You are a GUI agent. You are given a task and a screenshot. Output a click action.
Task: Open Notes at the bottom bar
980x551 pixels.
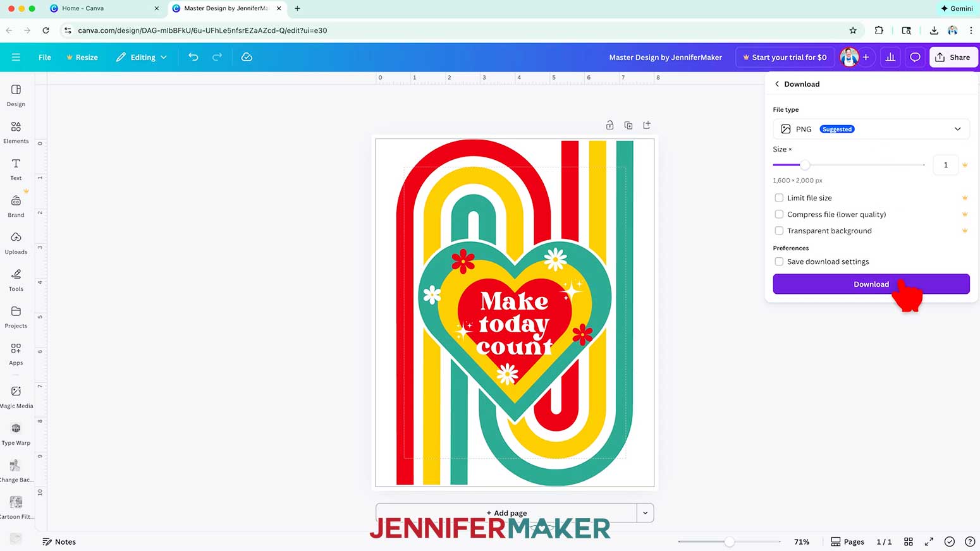coord(59,542)
